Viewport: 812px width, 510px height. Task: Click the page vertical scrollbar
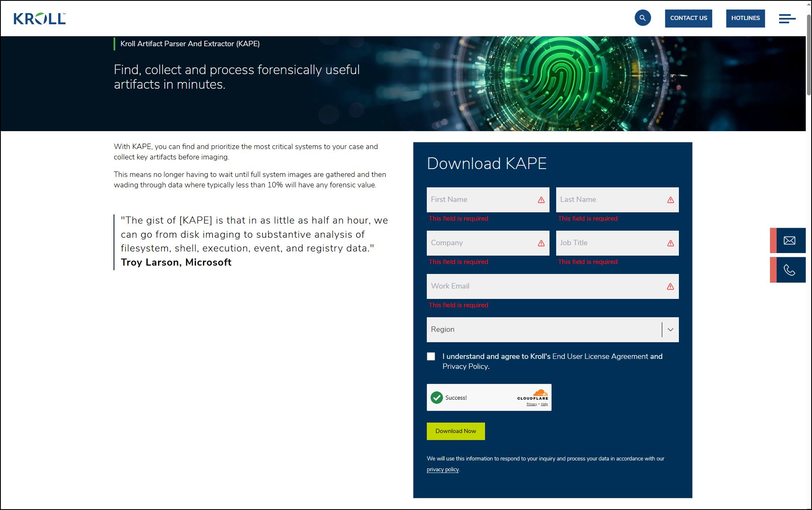(809, 54)
